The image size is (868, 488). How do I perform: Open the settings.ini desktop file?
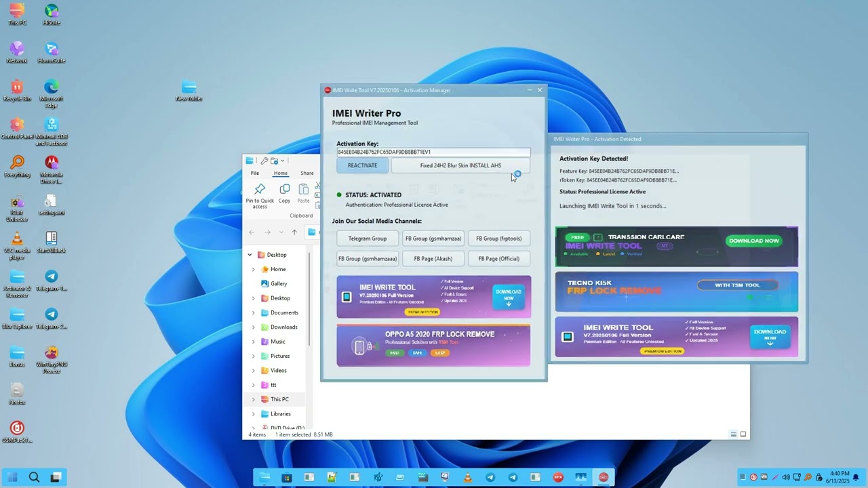[x=52, y=204]
